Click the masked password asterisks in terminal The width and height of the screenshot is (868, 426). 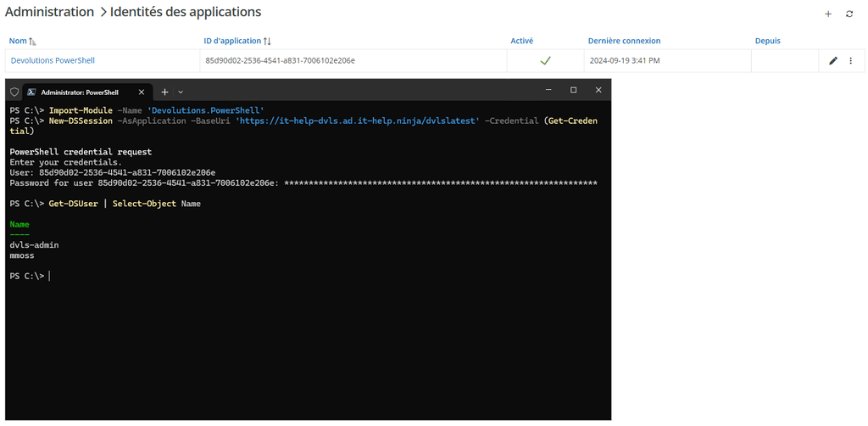441,183
